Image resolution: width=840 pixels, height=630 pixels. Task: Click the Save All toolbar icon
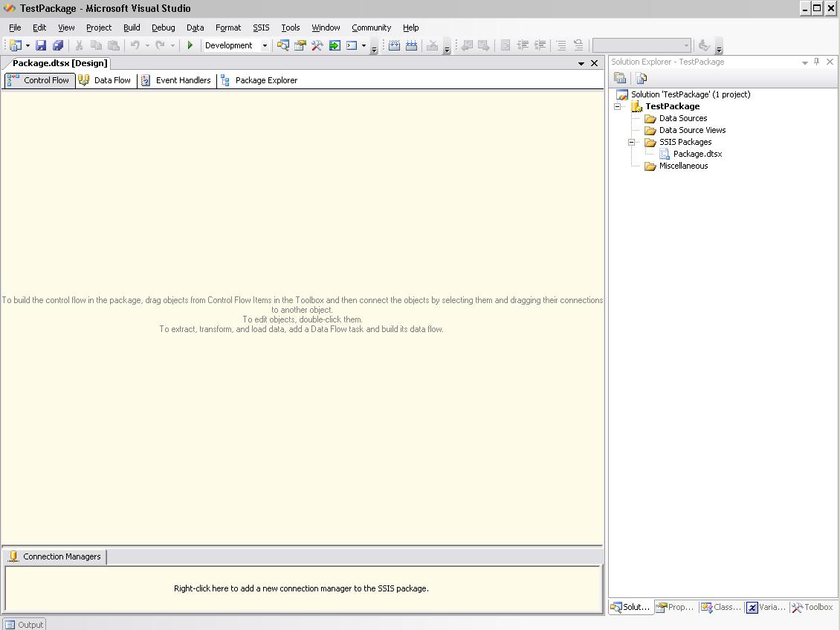click(x=57, y=45)
